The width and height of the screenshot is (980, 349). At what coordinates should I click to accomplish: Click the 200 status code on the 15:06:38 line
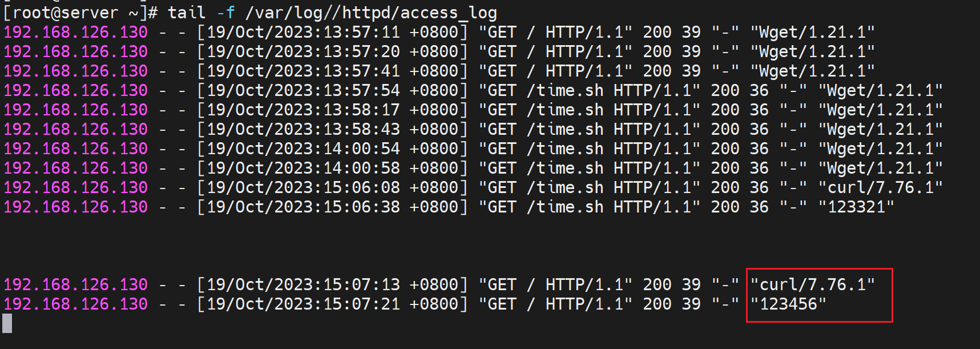[x=725, y=207]
